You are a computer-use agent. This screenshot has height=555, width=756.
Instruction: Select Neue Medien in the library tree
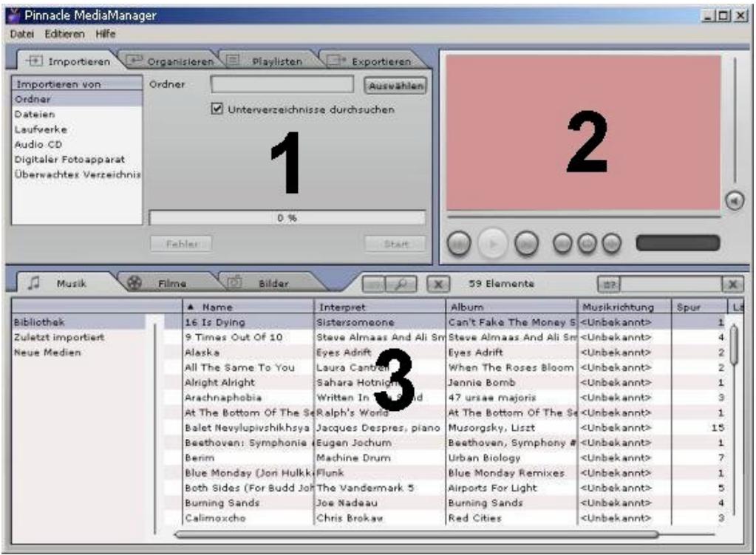point(78,352)
